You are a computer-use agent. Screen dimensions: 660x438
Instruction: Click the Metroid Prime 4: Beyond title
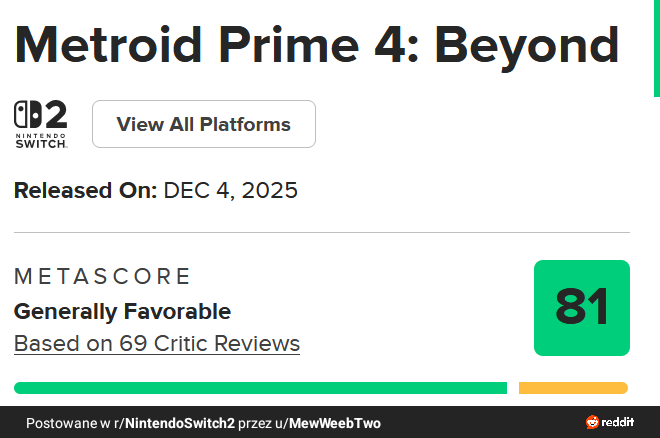tap(316, 44)
